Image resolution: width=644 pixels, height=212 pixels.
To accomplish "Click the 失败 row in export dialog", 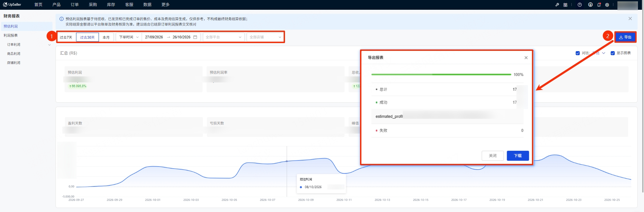I will tap(447, 131).
